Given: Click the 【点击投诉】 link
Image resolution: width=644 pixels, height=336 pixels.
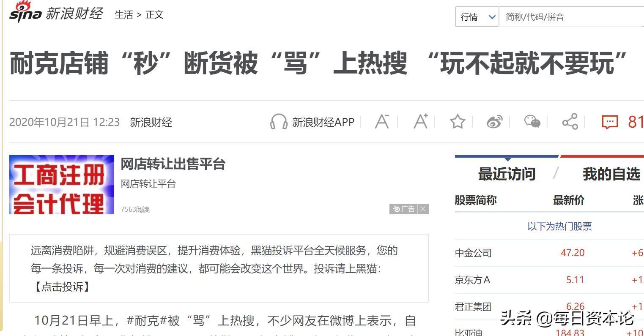Looking at the screenshot, I should point(62,287).
